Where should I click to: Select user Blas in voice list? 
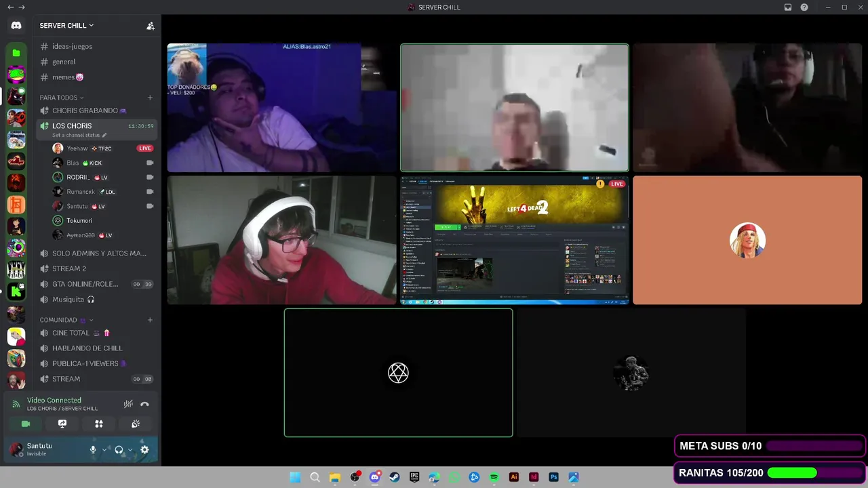tap(103, 163)
